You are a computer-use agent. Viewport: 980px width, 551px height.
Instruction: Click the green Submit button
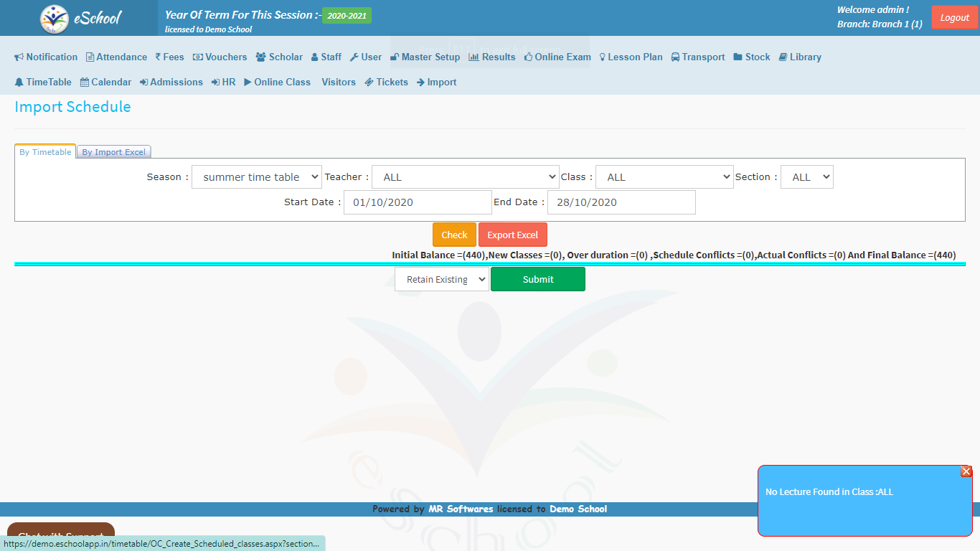(537, 280)
